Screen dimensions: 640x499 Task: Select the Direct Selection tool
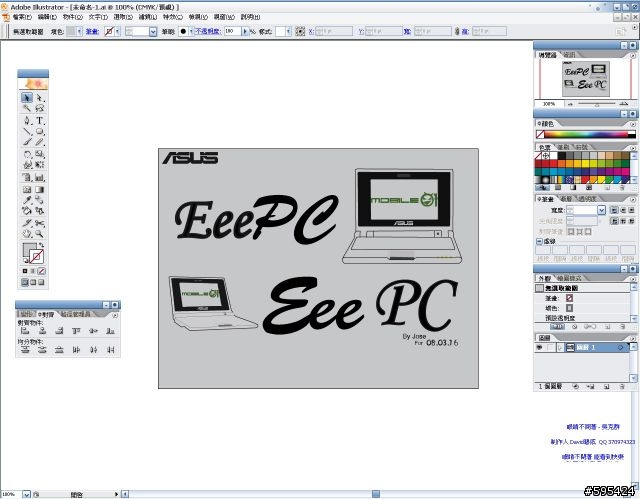(40, 98)
